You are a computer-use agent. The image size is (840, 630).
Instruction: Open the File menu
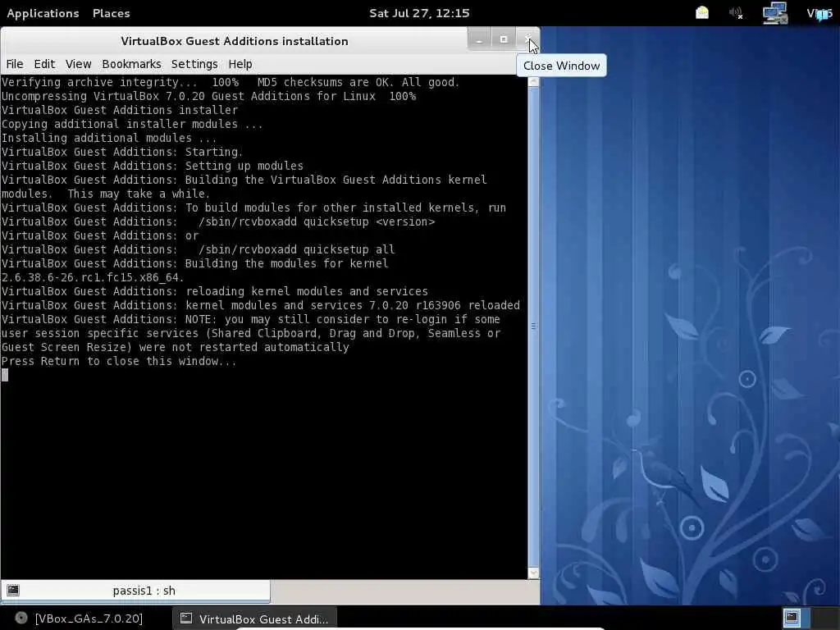15,64
